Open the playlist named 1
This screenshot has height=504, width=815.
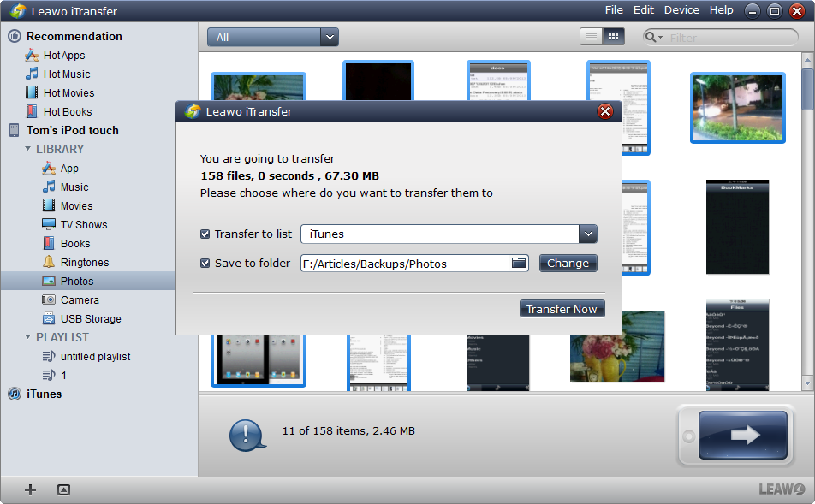coord(62,375)
